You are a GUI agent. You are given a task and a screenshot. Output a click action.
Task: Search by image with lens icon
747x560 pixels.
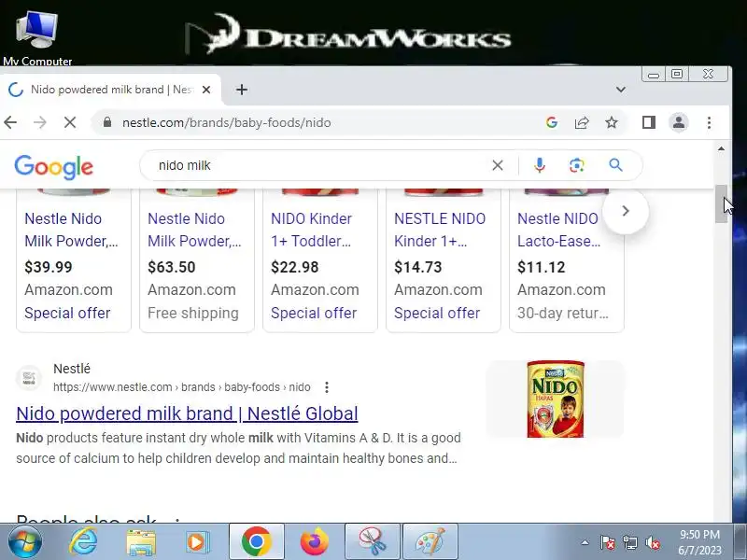point(576,165)
